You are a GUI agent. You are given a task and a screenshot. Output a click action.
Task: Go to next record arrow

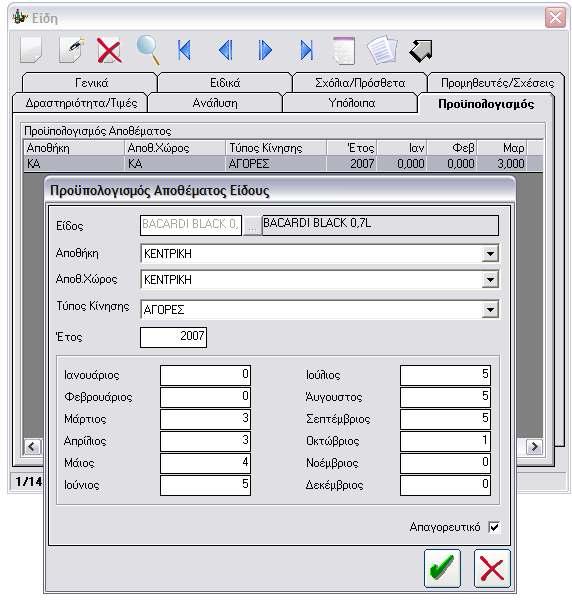coord(265,50)
